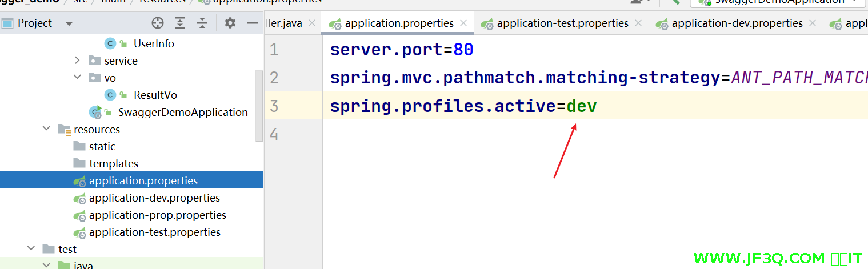Click the dev value on line 3
Viewport: 868px width, 269px height.
pyautogui.click(x=582, y=106)
